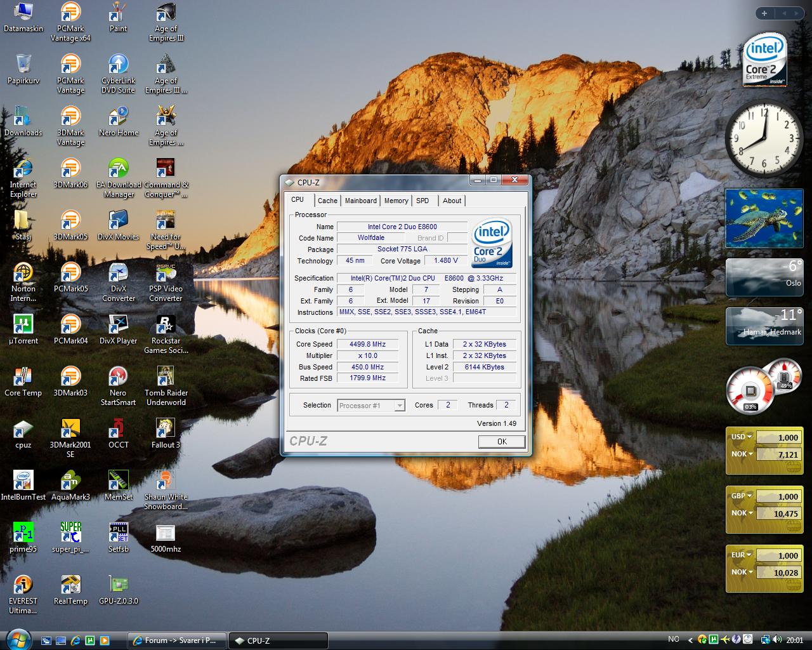Open the 5000mhz file icon
Screen dimensions: 812x650
point(166,538)
